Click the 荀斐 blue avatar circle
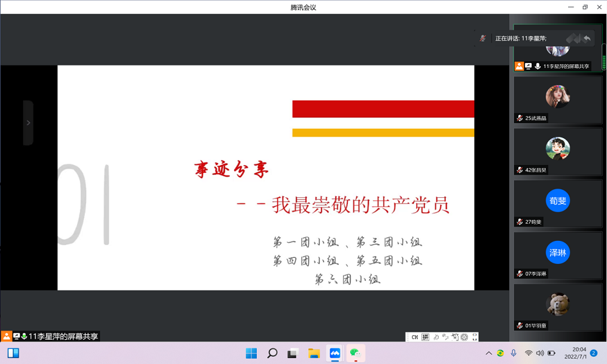Viewport: 607px width, 364px height. click(558, 201)
